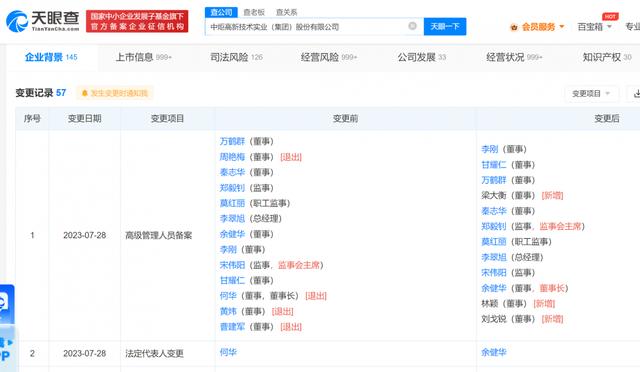Switch to the 查关系 search tab
This screenshot has width=640, height=372.
coord(287,12)
